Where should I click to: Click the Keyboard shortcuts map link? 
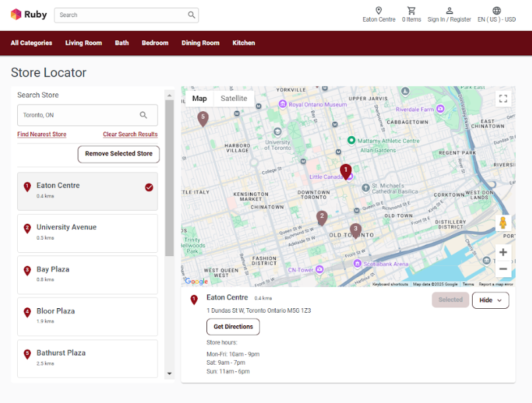click(390, 284)
